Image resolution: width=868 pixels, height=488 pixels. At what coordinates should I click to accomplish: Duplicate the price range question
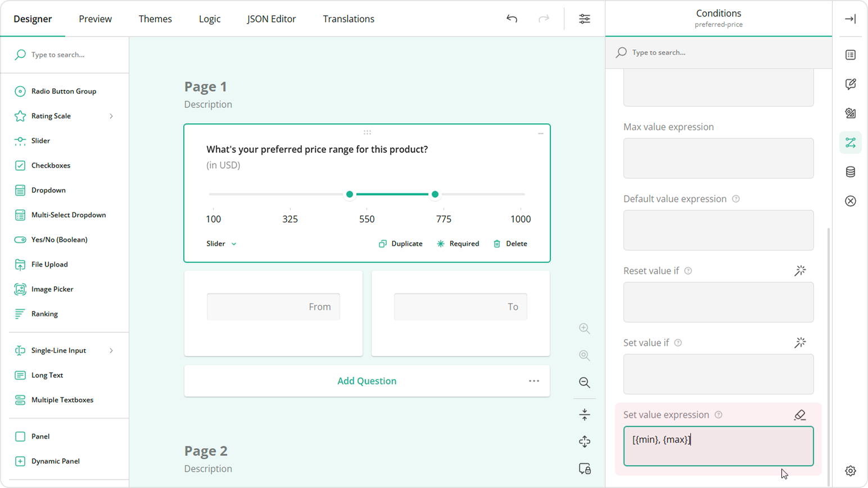[x=400, y=243]
